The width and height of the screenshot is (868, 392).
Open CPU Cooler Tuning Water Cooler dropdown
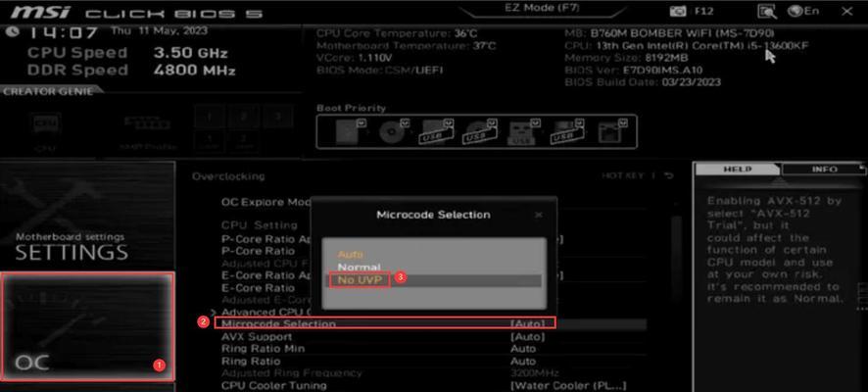[568, 385]
